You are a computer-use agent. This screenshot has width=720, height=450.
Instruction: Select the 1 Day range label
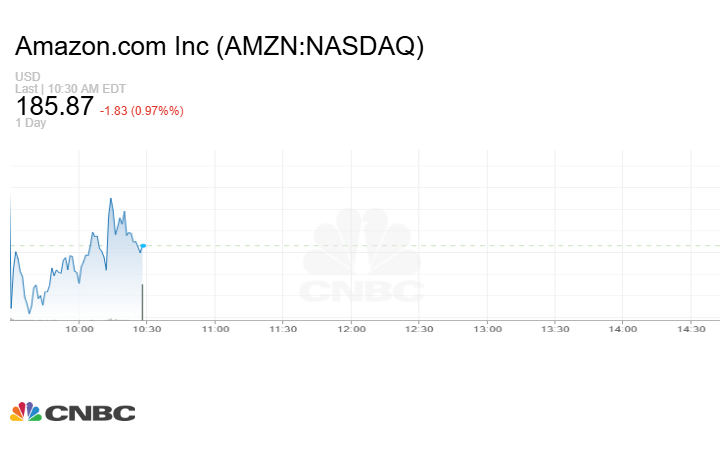pyautogui.click(x=32, y=123)
